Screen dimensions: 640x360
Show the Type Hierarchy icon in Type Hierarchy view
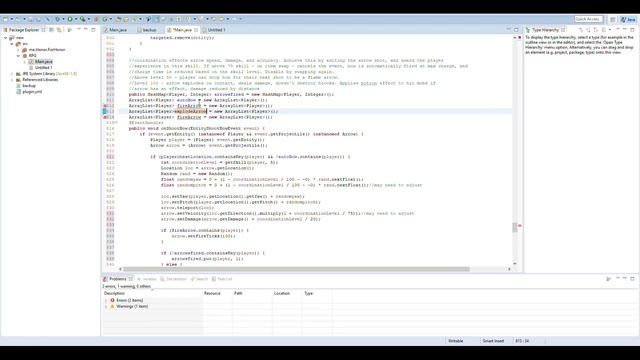580,30
